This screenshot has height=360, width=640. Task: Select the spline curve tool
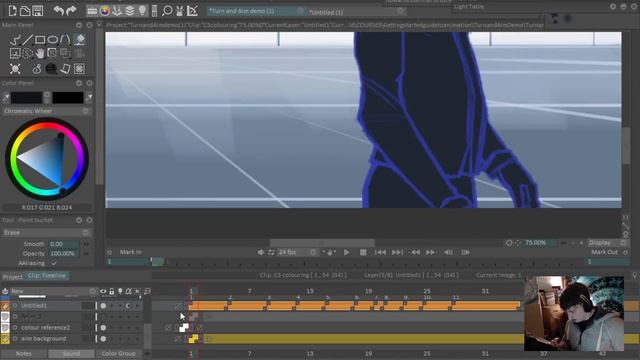pos(65,40)
